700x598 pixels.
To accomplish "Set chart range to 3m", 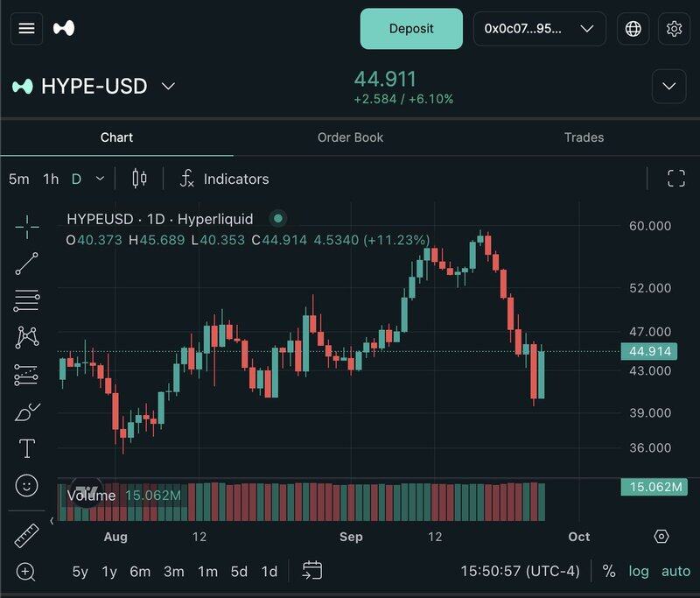I will 173,572.
